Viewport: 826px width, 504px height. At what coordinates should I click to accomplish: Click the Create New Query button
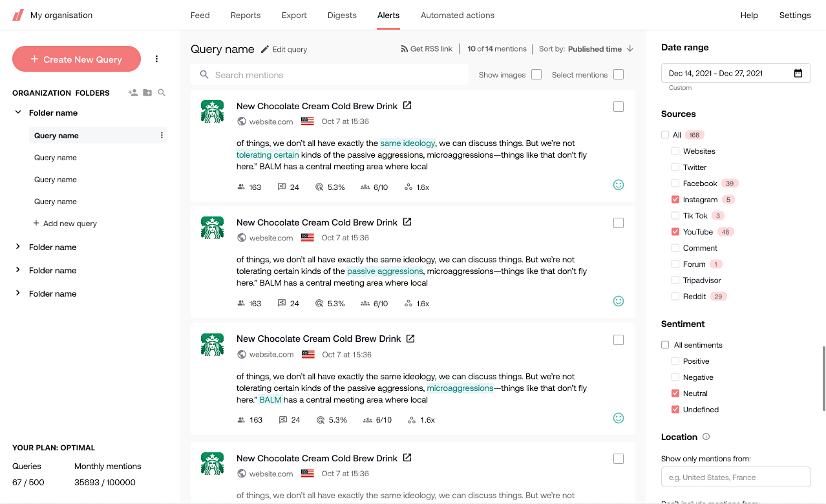[76, 59]
